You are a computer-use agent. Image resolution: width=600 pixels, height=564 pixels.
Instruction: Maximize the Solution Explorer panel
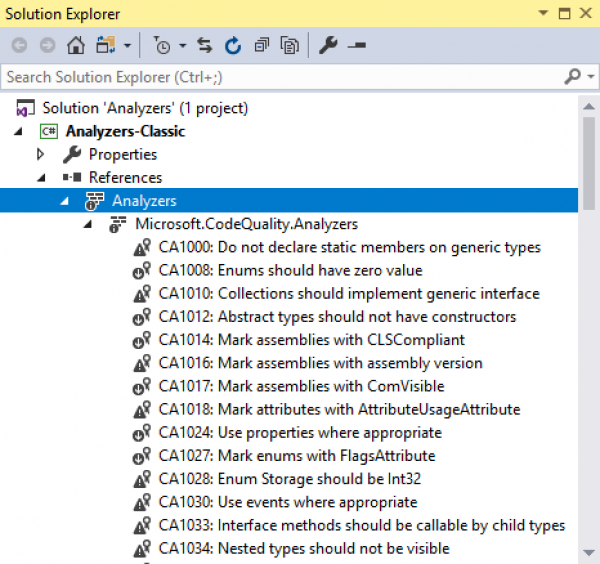pyautogui.click(x=564, y=13)
